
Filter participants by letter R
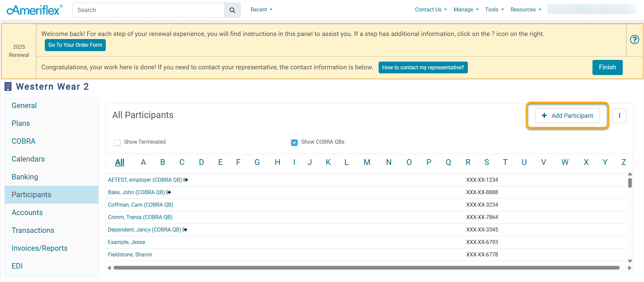468,163
